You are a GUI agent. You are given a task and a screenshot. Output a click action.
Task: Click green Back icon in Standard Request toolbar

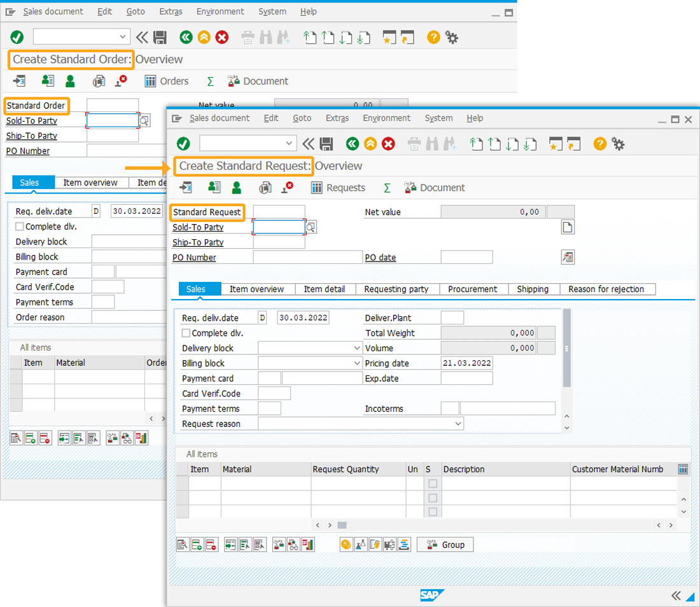point(353,144)
